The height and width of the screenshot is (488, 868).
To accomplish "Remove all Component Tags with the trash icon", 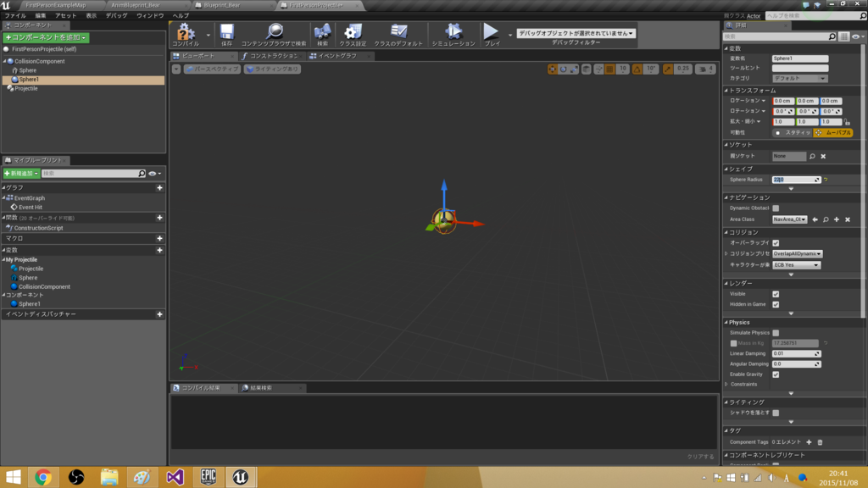I will tap(820, 442).
